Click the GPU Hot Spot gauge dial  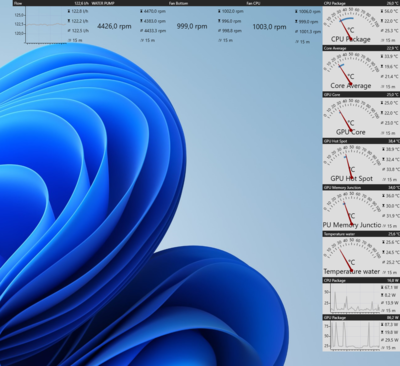tap(352, 163)
